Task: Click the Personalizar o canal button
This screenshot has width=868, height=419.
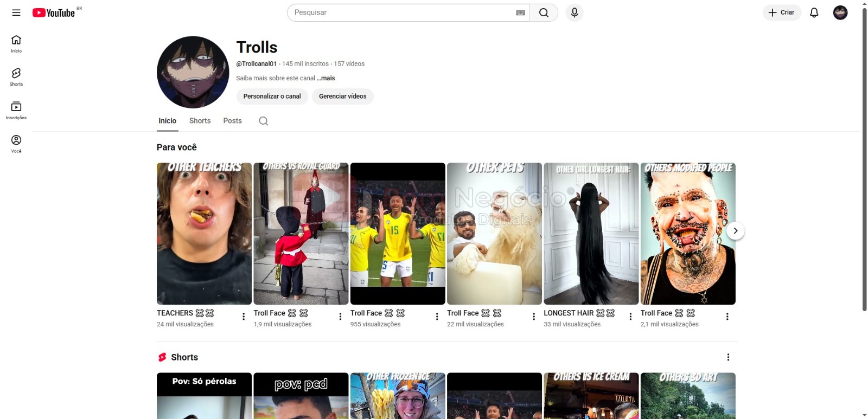Action: (272, 96)
